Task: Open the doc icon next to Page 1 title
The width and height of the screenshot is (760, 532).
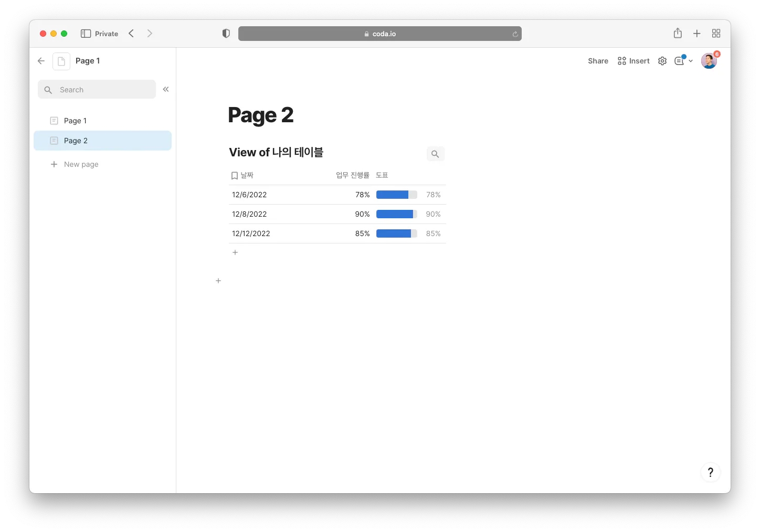Action: pyautogui.click(x=61, y=61)
